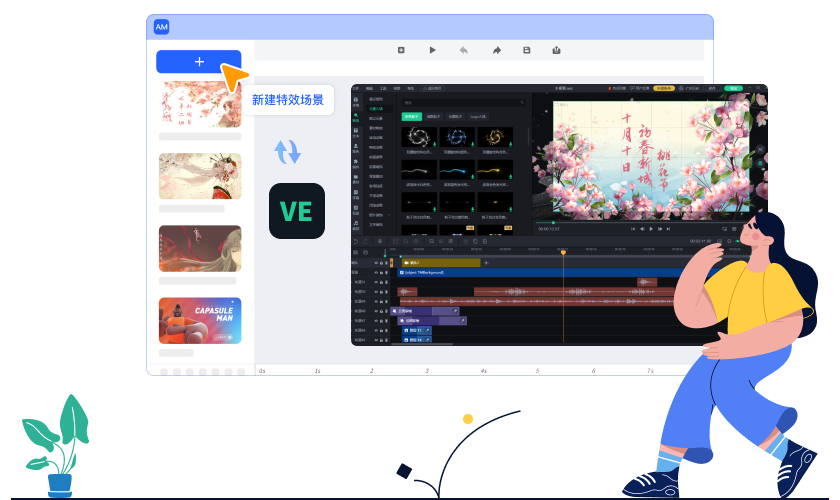Open the VE app icon

click(x=297, y=211)
